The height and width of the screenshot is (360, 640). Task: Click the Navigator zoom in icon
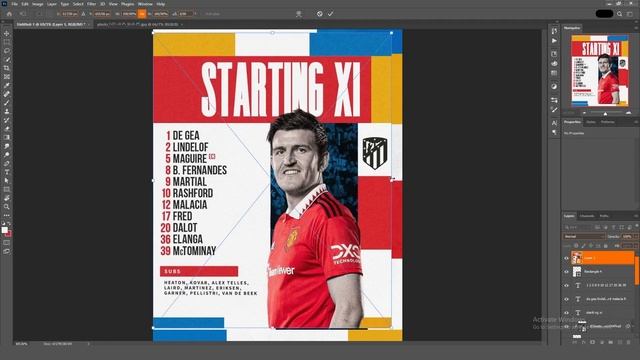[x=629, y=113]
